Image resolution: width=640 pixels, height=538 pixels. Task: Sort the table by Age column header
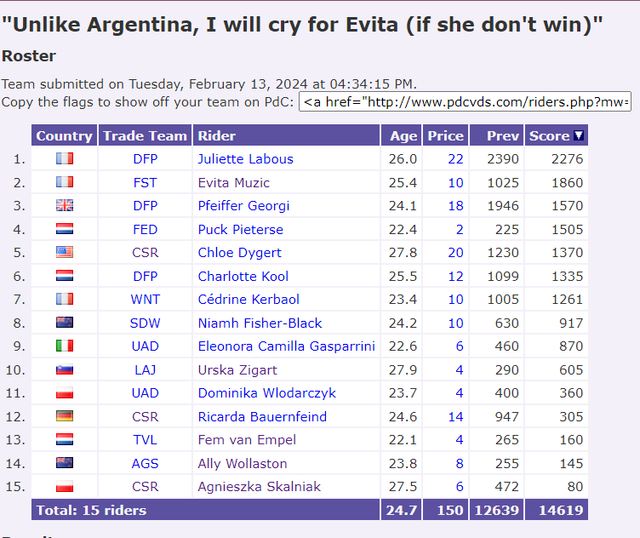click(x=403, y=136)
